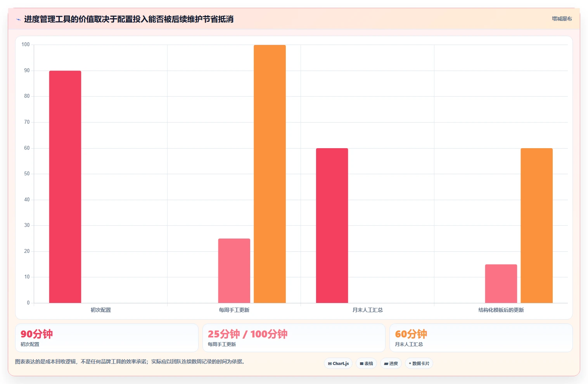Select the Chart.js tag pill
Viewport: 588px width, 384px height.
[338, 363]
